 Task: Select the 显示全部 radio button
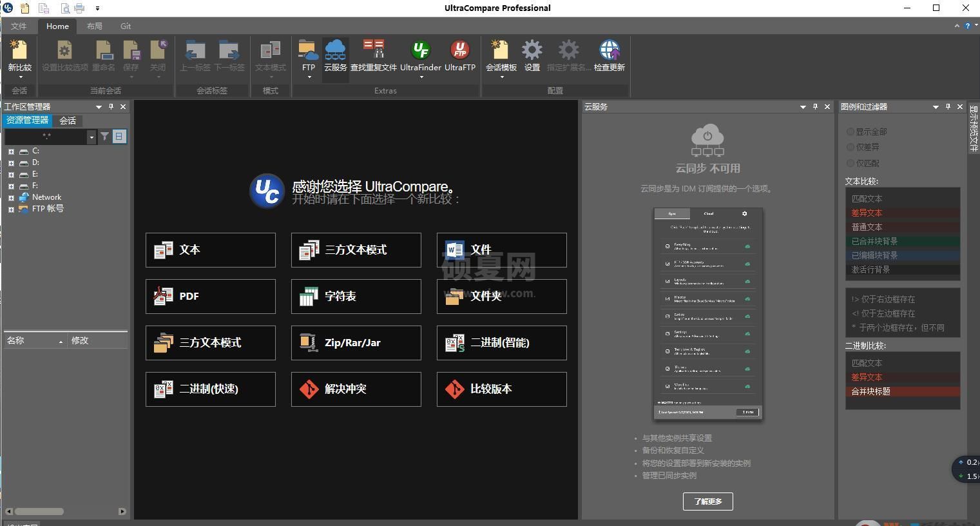coord(850,131)
